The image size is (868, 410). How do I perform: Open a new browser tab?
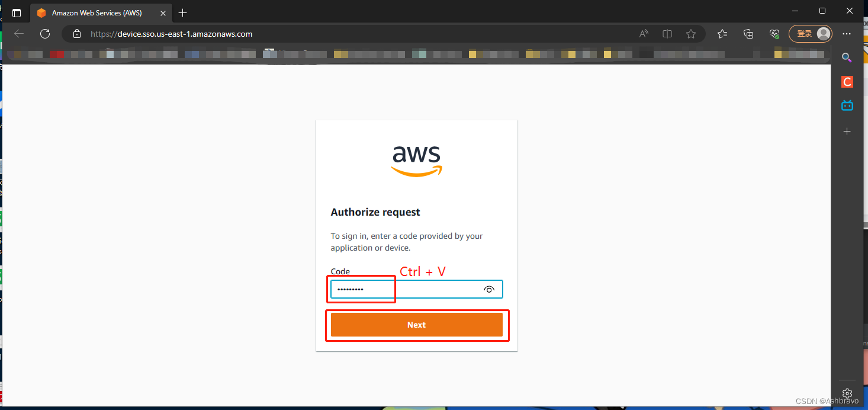(x=182, y=12)
